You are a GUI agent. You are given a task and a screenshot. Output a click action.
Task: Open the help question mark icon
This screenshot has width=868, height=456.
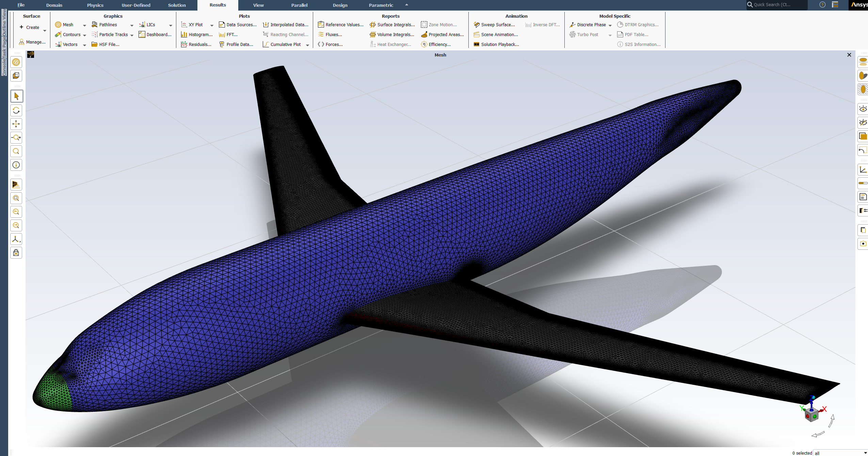coord(822,5)
